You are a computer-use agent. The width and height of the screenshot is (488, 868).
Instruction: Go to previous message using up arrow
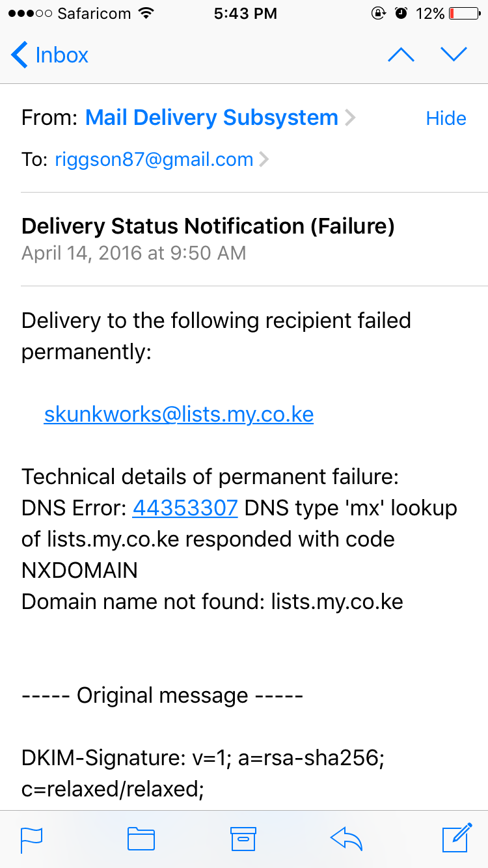coord(401,55)
